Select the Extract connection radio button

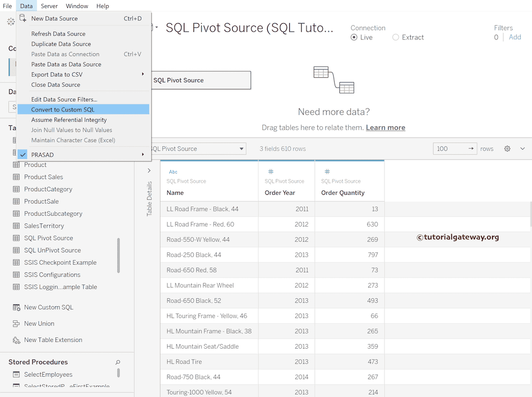tap(396, 37)
